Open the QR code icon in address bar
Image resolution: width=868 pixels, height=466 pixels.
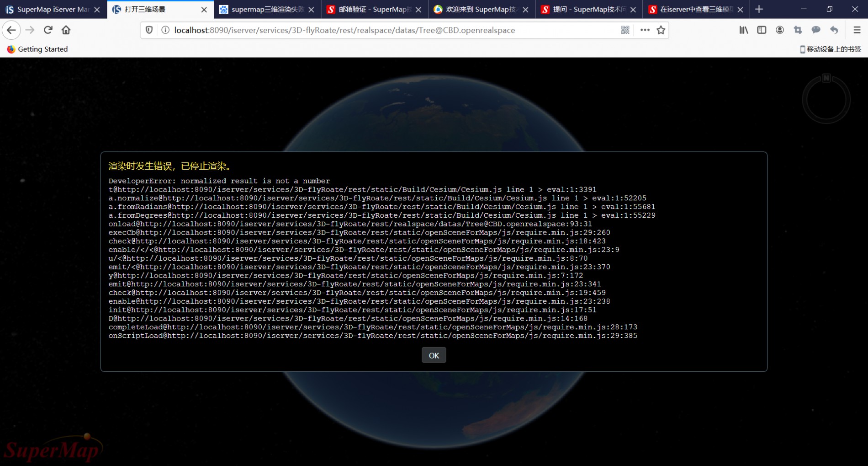click(x=625, y=30)
